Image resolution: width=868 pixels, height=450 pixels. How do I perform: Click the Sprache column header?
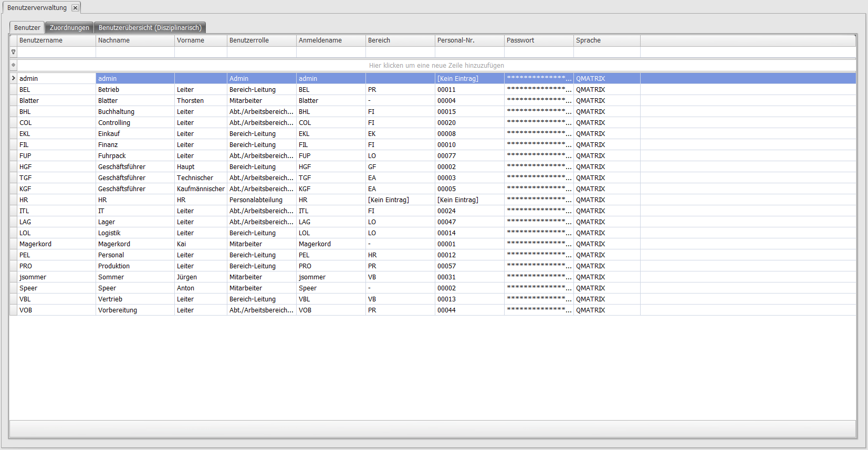[x=606, y=40]
